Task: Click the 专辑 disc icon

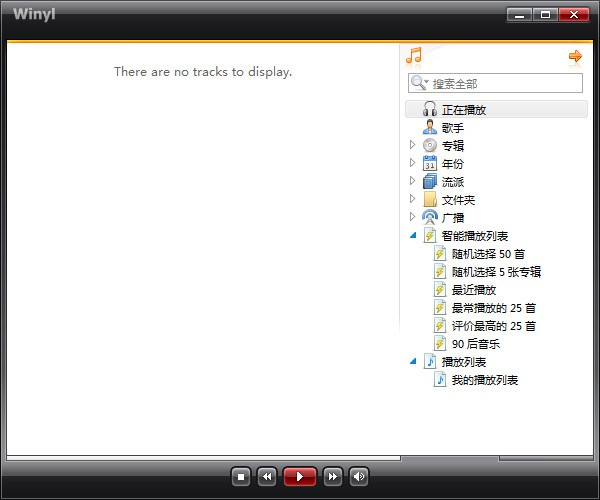Action: (x=430, y=145)
